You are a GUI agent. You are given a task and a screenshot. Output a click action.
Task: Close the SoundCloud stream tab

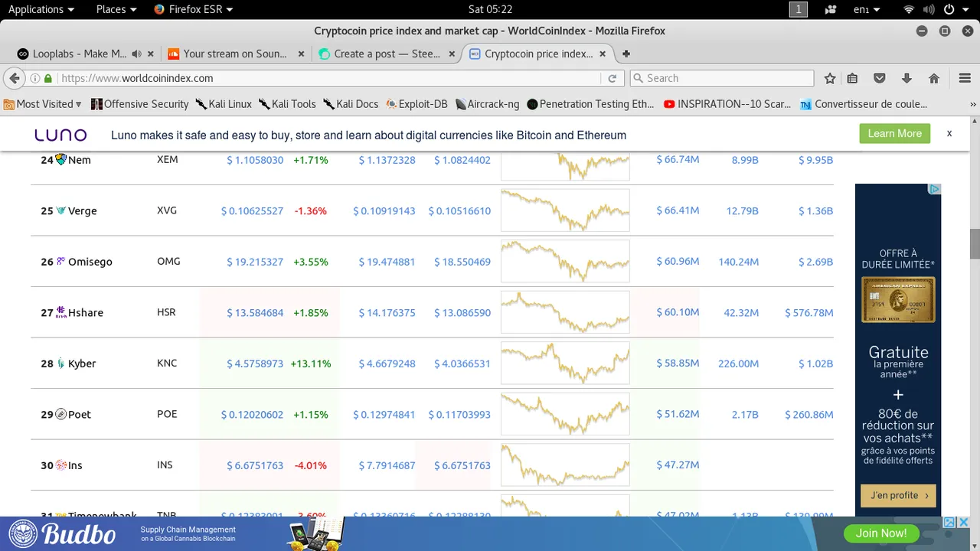[301, 54]
